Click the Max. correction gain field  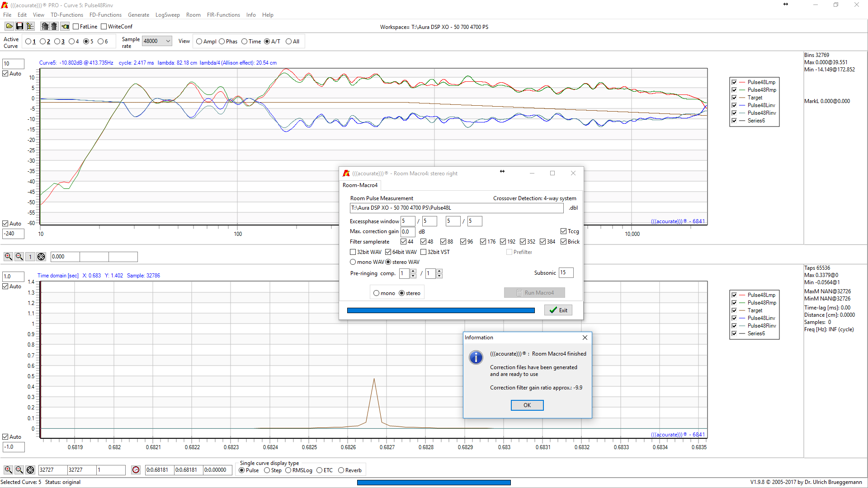pos(408,232)
